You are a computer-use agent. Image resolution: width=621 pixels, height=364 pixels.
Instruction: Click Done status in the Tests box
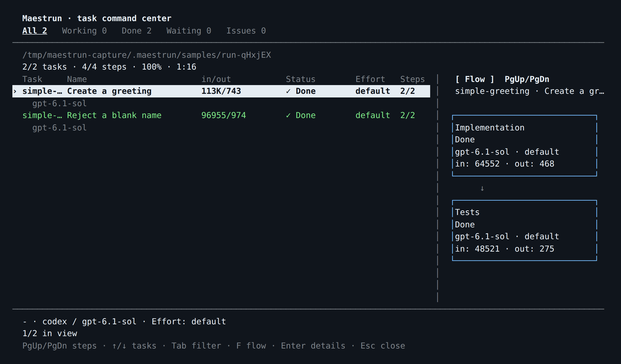coord(465,225)
